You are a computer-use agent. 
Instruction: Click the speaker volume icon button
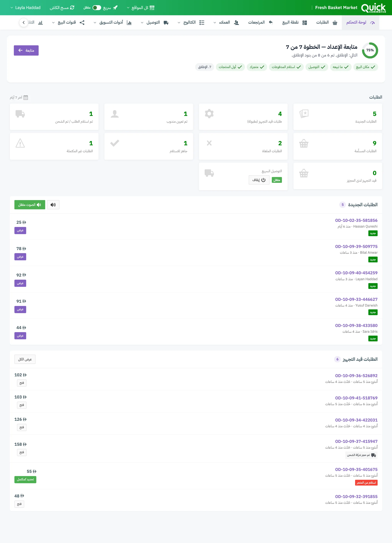tap(53, 205)
